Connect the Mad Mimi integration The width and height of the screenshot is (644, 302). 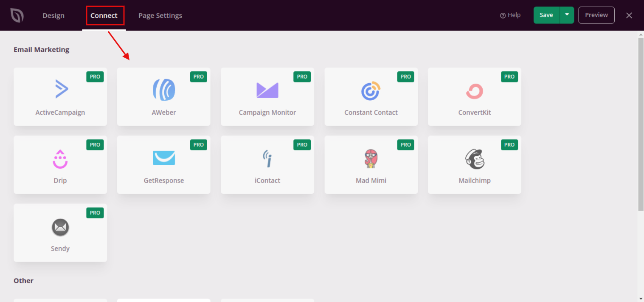pyautogui.click(x=371, y=165)
